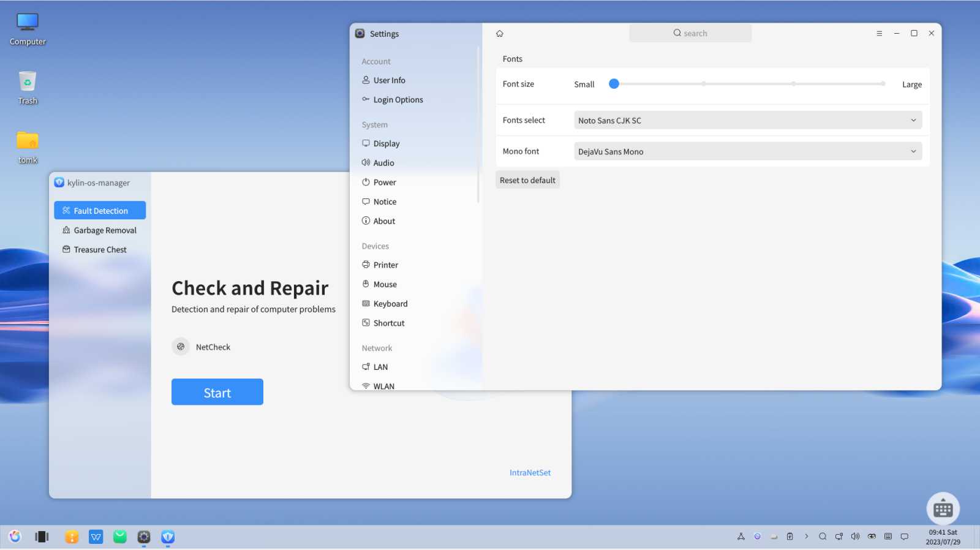Open the tomk home folder icon
Image resolution: width=980 pixels, height=550 pixels.
pyautogui.click(x=28, y=148)
